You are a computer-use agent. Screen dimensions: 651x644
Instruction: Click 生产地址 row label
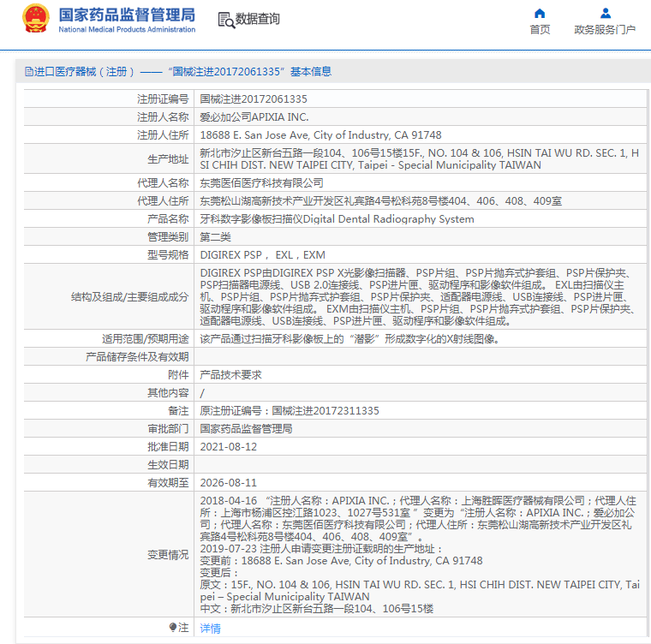pos(168,159)
